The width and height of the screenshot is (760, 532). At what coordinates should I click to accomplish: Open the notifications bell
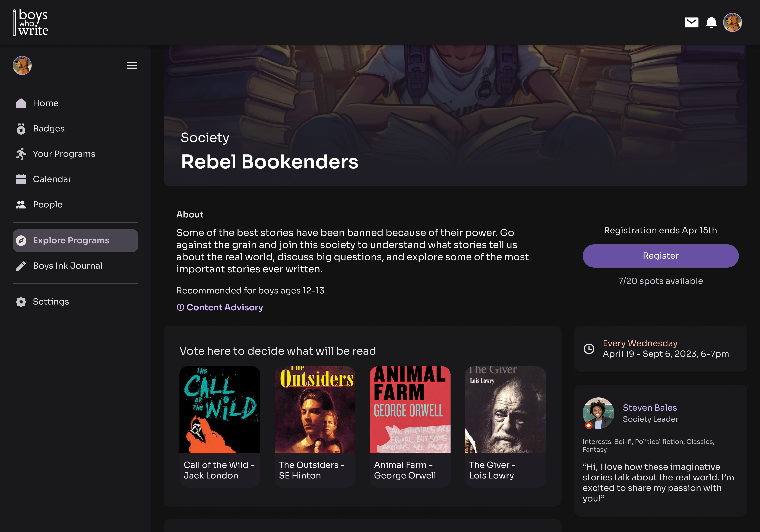coord(711,23)
